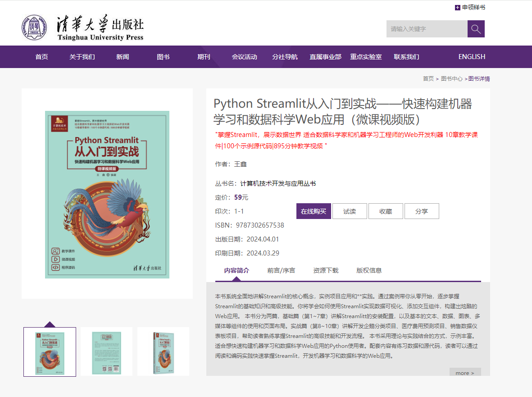Open the 关于我们 menu item
Screen dimensions: 532x397
(x=82, y=57)
